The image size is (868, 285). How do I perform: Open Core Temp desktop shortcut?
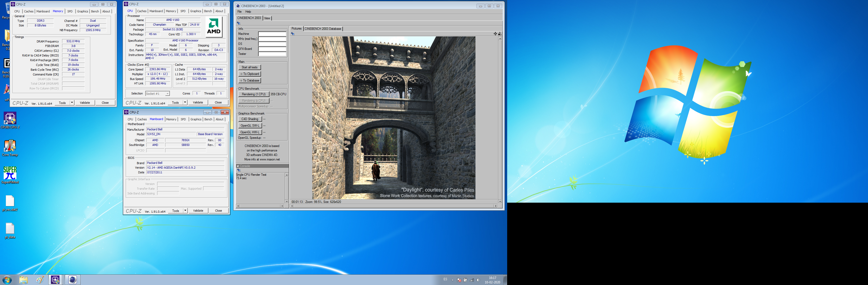[x=10, y=148]
